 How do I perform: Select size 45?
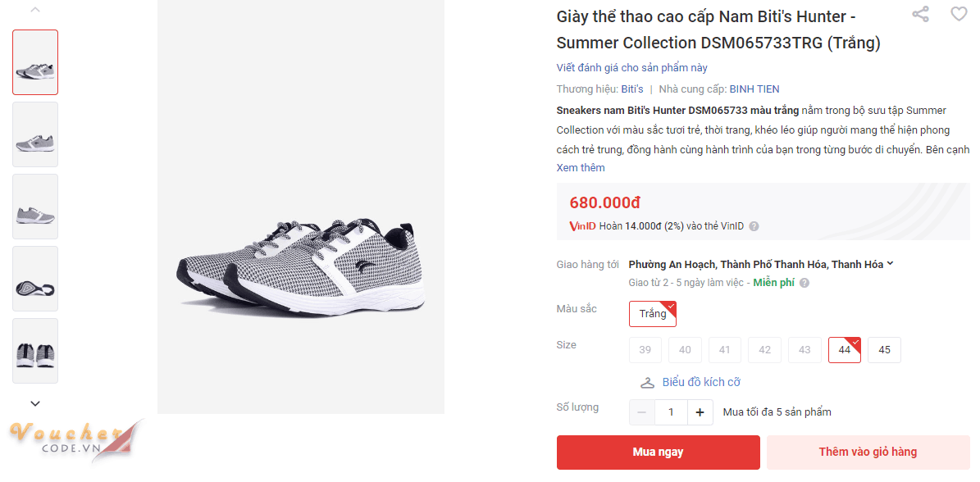(x=884, y=350)
